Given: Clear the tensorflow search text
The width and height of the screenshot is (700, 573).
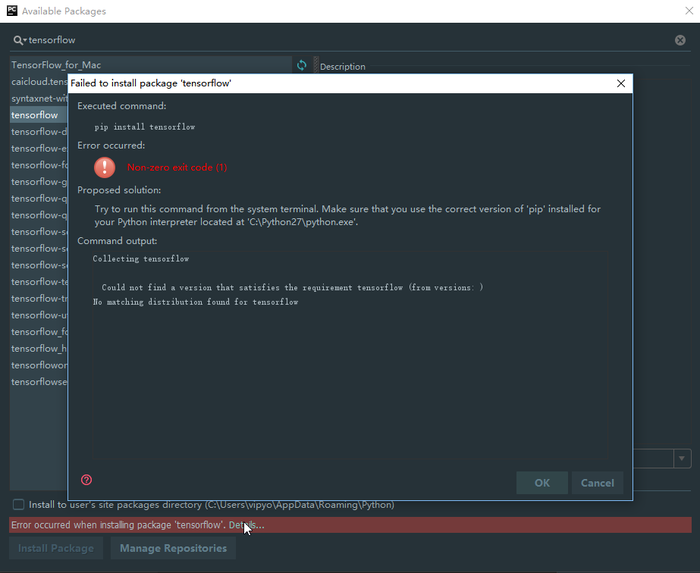Looking at the screenshot, I should coord(681,41).
